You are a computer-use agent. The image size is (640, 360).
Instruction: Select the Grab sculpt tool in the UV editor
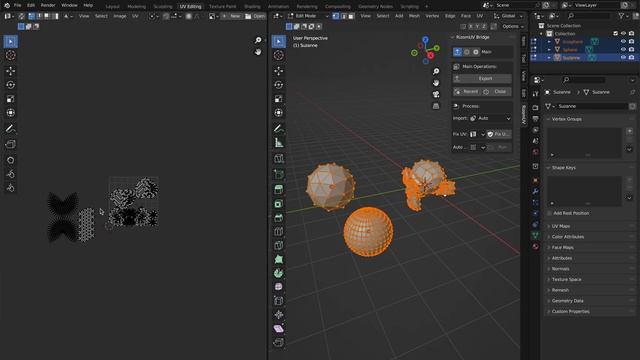pyautogui.click(x=11, y=160)
